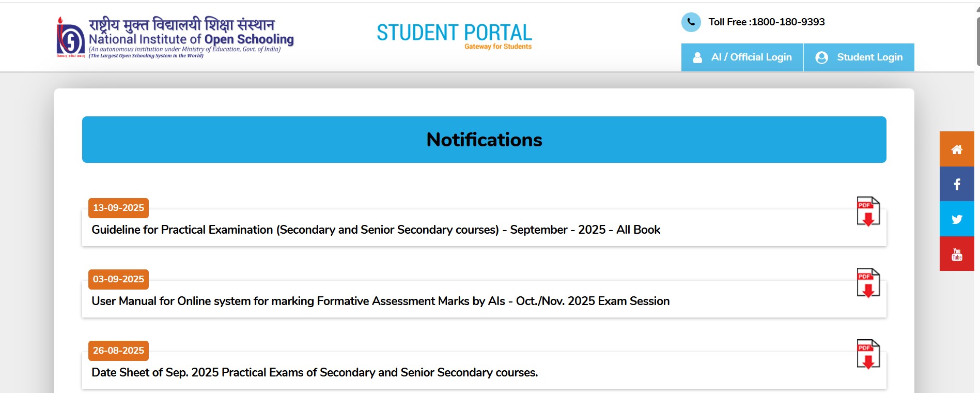
Task: Open the Sep. 2025 Practical Exams date sheet
Action: 315,371
